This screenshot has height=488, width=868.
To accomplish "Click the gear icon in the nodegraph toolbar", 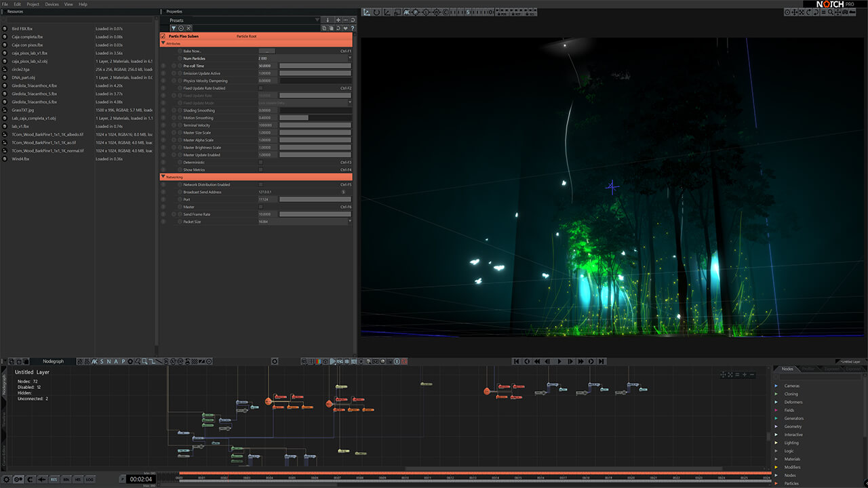I will click(x=275, y=361).
